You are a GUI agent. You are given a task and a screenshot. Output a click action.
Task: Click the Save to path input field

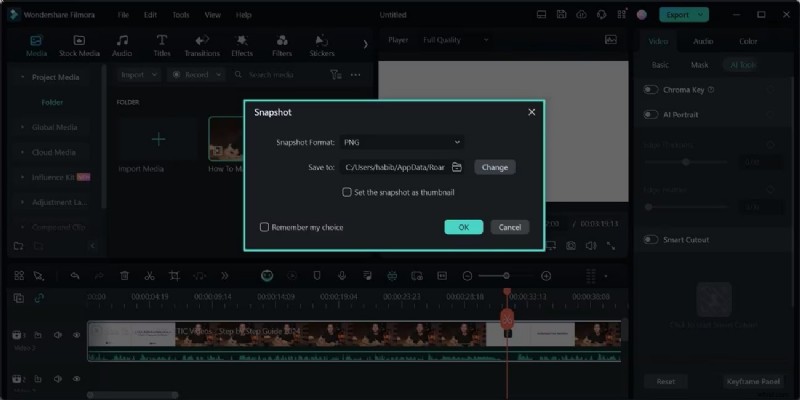click(x=394, y=167)
